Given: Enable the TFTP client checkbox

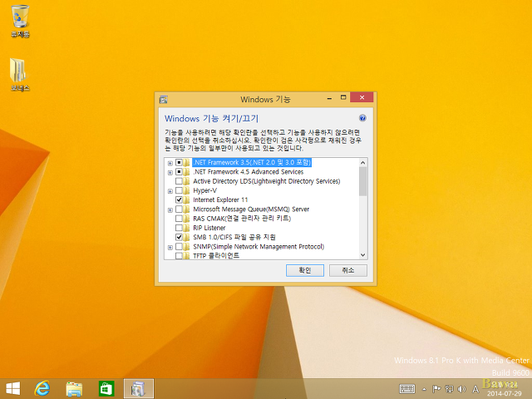Looking at the screenshot, I should [179, 256].
